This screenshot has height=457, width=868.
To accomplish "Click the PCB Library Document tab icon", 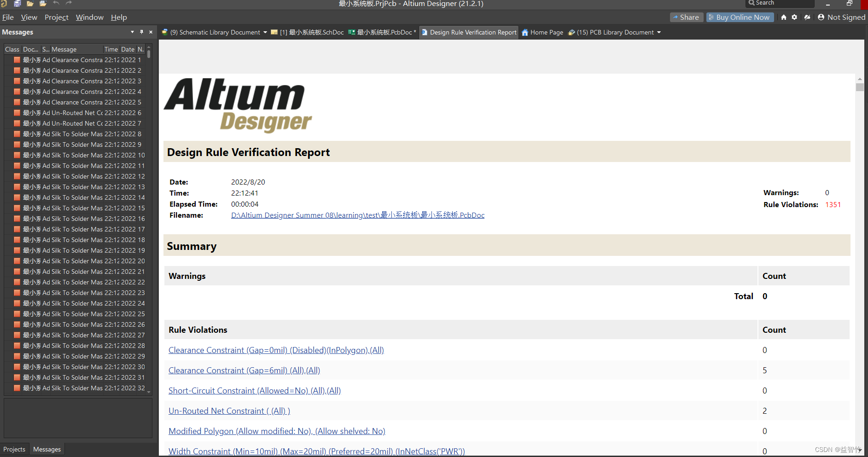I will tap(571, 32).
